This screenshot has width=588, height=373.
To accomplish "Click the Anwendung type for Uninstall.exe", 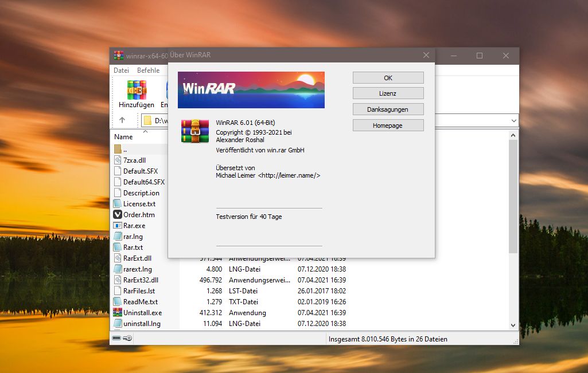I will [247, 312].
